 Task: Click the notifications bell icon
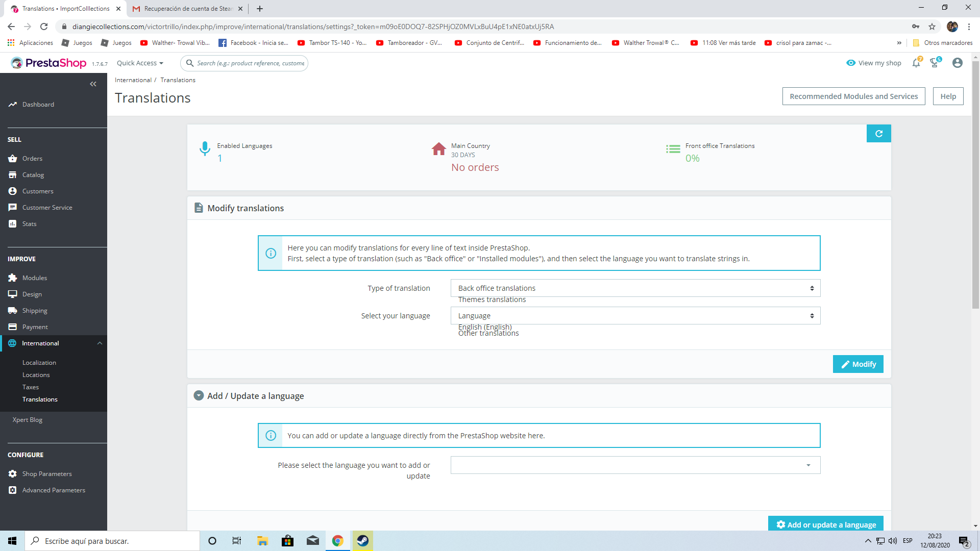(x=916, y=63)
